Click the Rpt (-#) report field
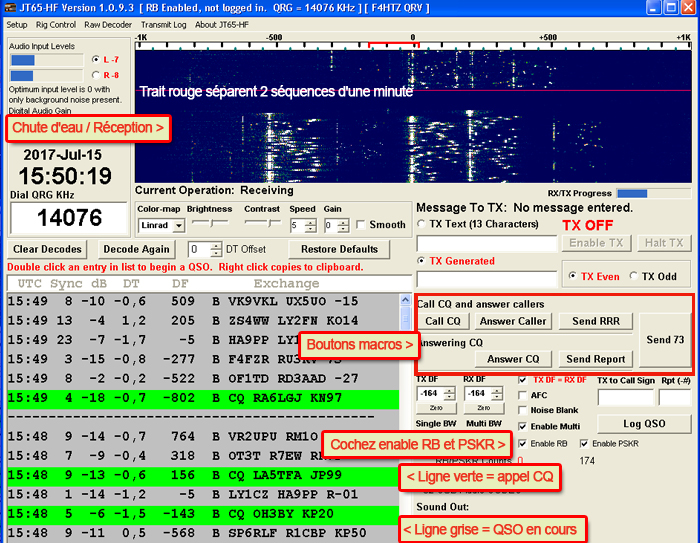The height and width of the screenshot is (543, 700). (x=675, y=397)
